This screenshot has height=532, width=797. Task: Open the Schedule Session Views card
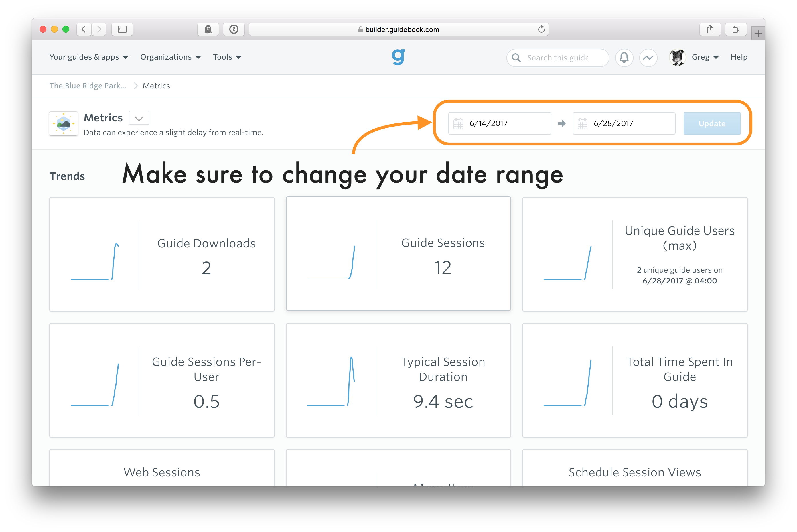pyautogui.click(x=635, y=468)
